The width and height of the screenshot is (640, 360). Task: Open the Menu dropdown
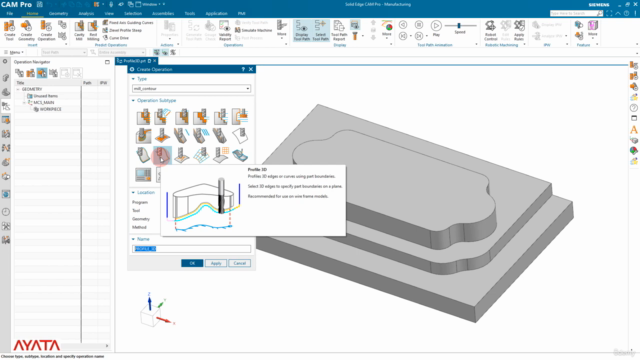tap(14, 52)
